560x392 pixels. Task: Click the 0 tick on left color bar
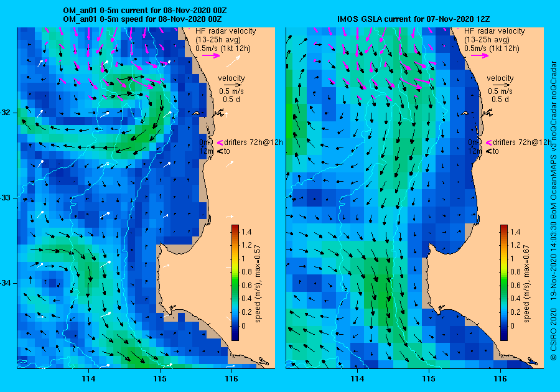[x=243, y=325]
